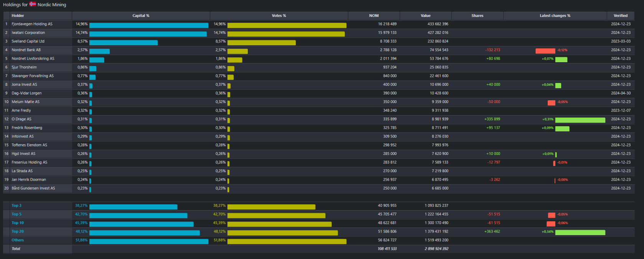The width and height of the screenshot is (644, 259).
Task: Select holder Melum Mølle AS
Action: tap(25, 102)
